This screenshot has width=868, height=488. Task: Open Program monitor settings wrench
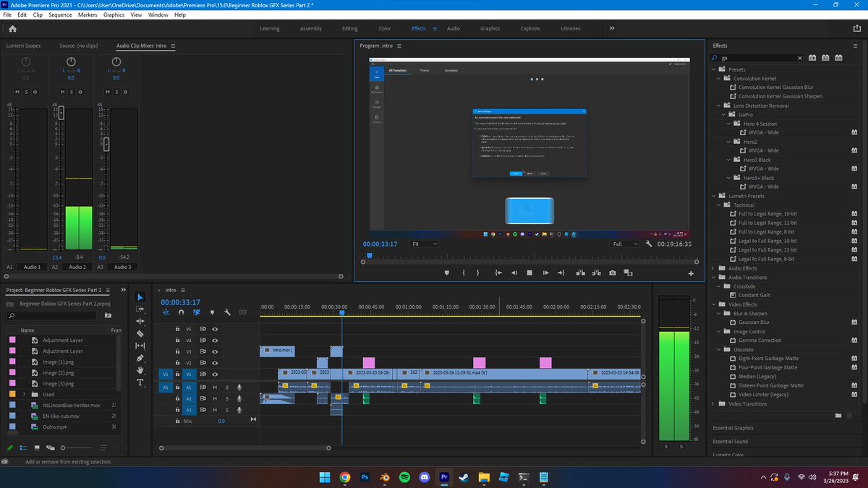(649, 244)
